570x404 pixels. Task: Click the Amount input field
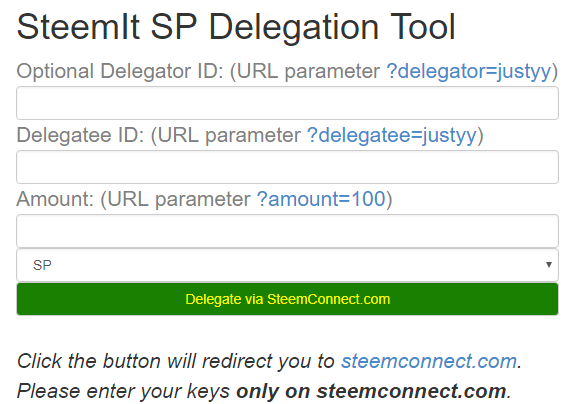pos(287,231)
